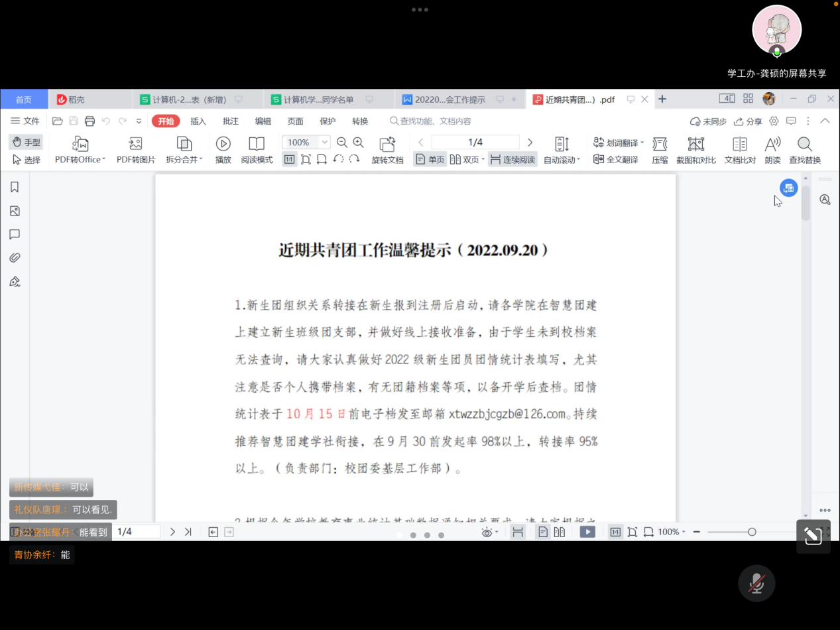Switch to the 计算机学...同学名单 document tab
840x630 pixels.
(x=318, y=99)
